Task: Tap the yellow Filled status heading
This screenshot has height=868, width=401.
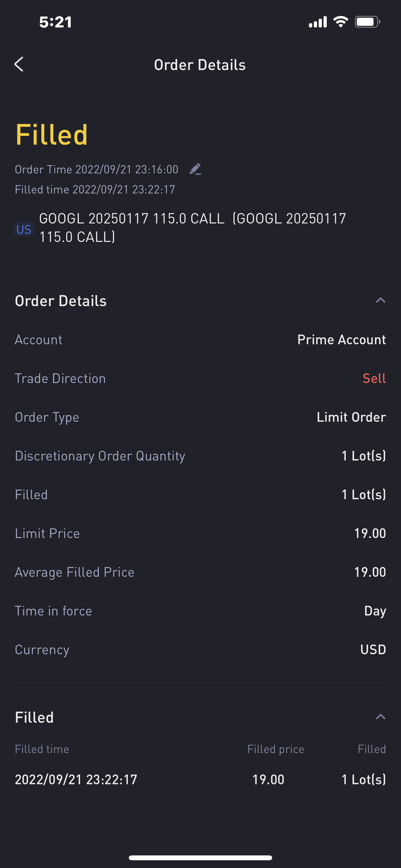Action: point(52,134)
